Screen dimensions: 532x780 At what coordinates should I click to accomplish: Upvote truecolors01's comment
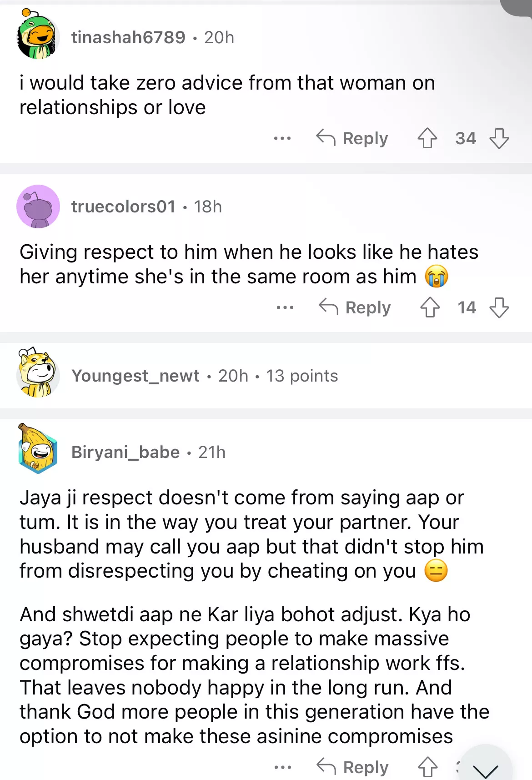point(430,307)
